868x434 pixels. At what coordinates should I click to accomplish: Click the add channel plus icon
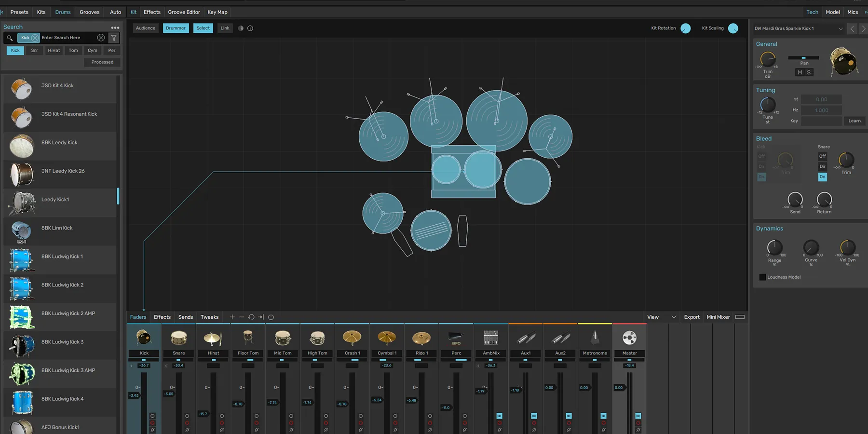click(232, 317)
